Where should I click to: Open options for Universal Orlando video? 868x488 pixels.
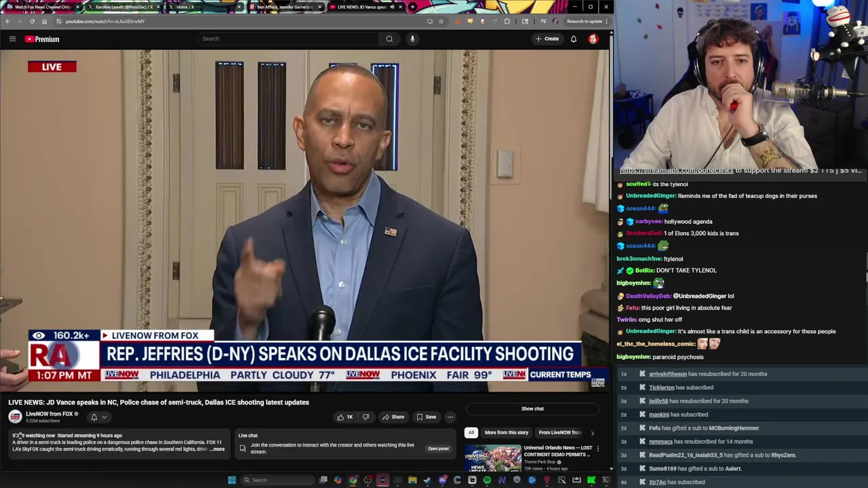click(x=597, y=449)
